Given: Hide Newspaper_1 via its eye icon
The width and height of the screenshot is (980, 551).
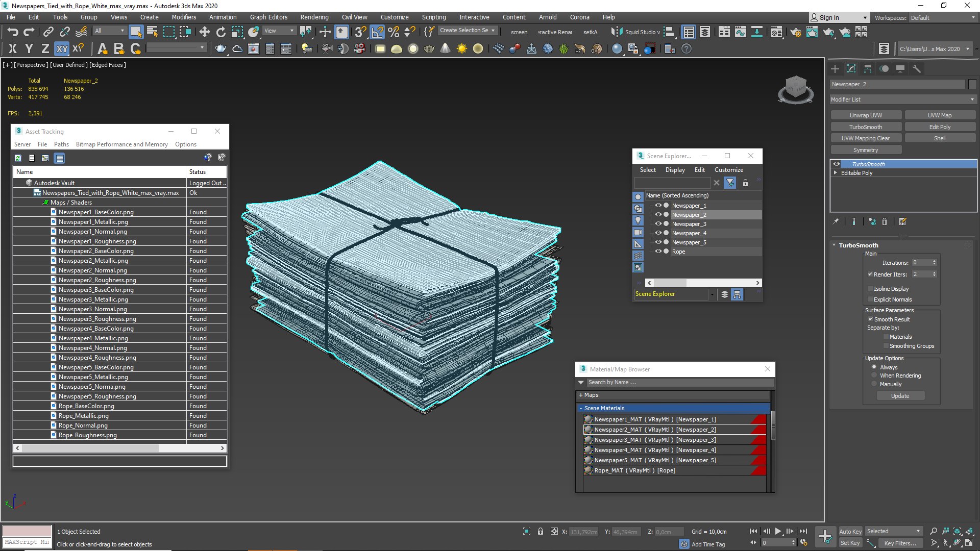Looking at the screenshot, I should [x=658, y=206].
